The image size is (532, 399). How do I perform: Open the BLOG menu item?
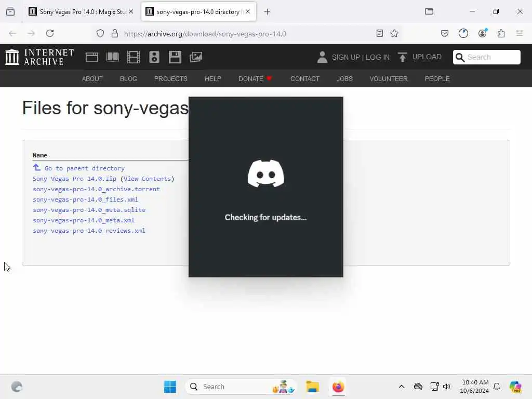pos(129,79)
